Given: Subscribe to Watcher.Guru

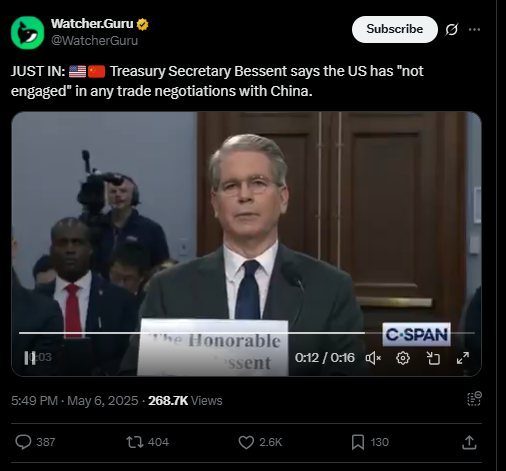Looking at the screenshot, I should [x=395, y=29].
